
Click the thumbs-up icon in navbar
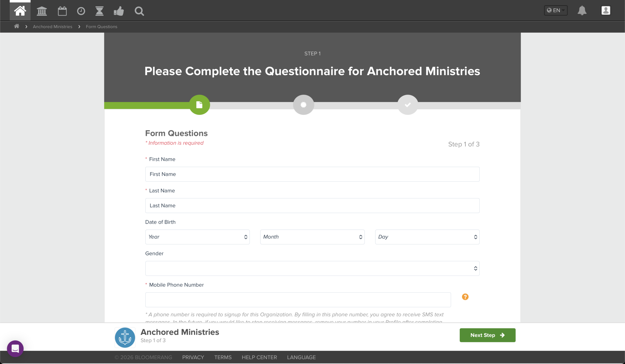pos(119,11)
